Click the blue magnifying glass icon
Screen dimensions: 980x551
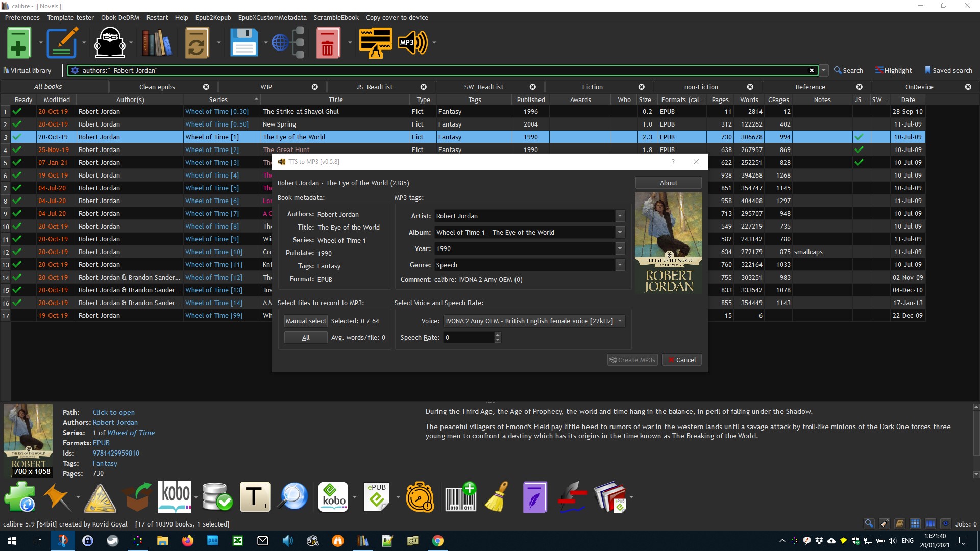click(293, 497)
